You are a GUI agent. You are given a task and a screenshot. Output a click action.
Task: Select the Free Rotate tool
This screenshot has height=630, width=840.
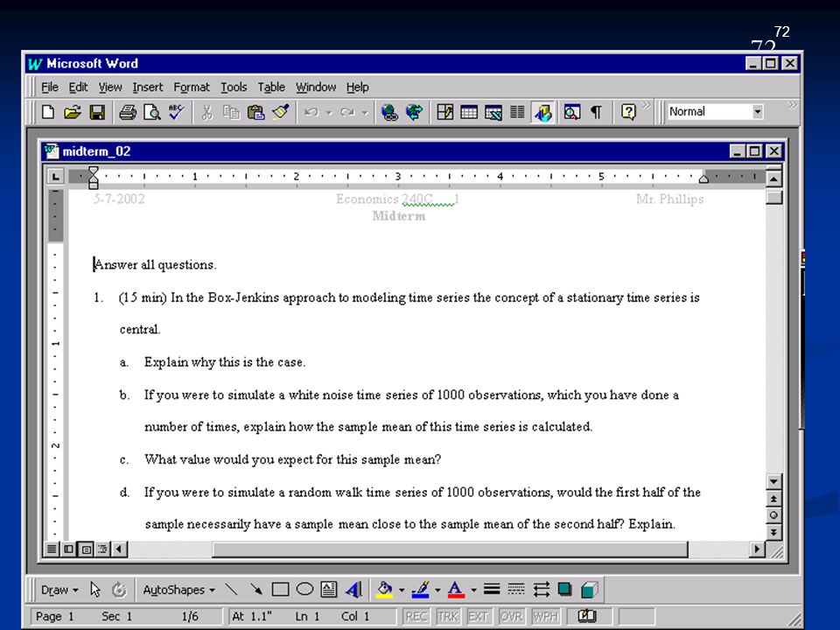point(119,589)
